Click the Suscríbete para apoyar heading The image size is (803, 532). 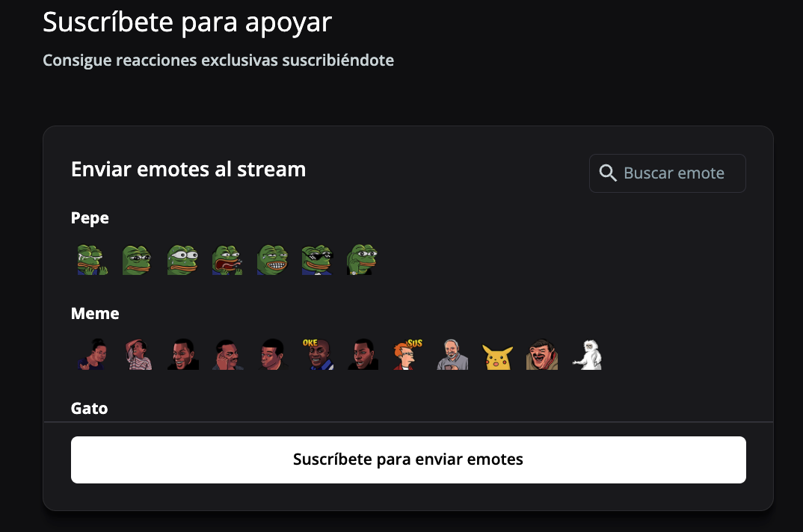tap(188, 23)
